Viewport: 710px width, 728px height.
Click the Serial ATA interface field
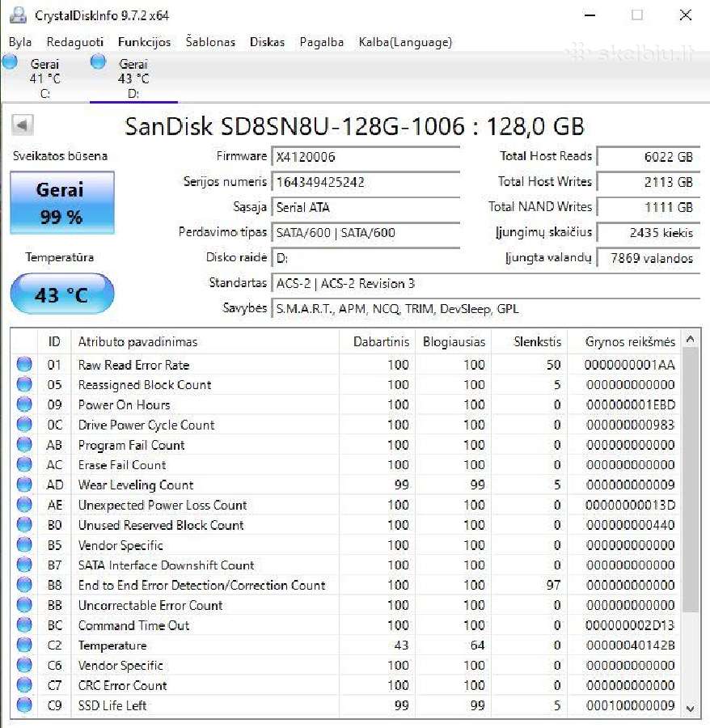coord(366,208)
